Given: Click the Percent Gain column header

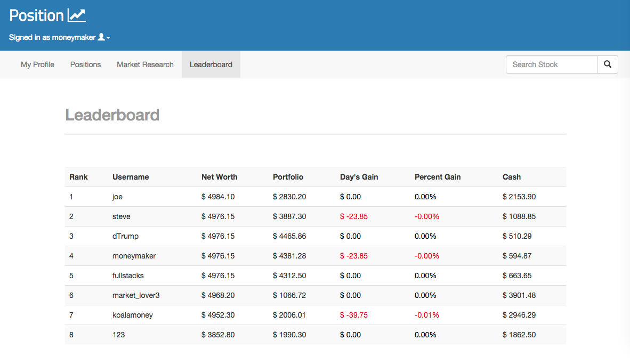Looking at the screenshot, I should [x=438, y=177].
